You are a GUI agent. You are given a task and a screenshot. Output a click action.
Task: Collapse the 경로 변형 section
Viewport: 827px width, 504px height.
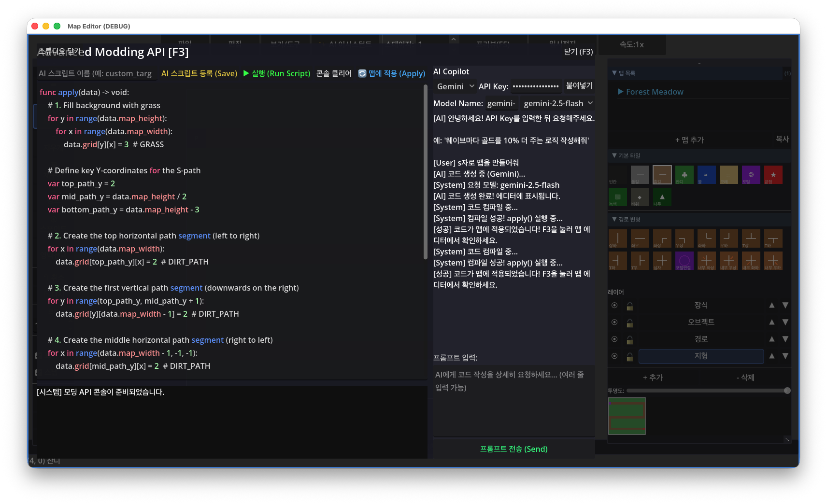626,219
